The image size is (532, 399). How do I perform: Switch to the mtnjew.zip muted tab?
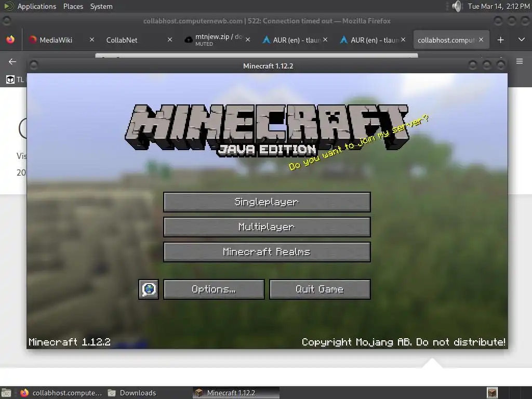click(219, 40)
